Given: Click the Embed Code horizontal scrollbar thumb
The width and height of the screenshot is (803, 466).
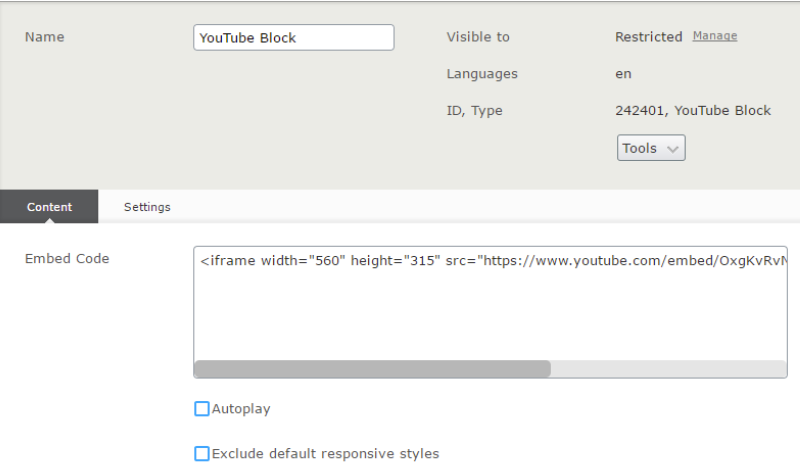Looking at the screenshot, I should [x=372, y=369].
